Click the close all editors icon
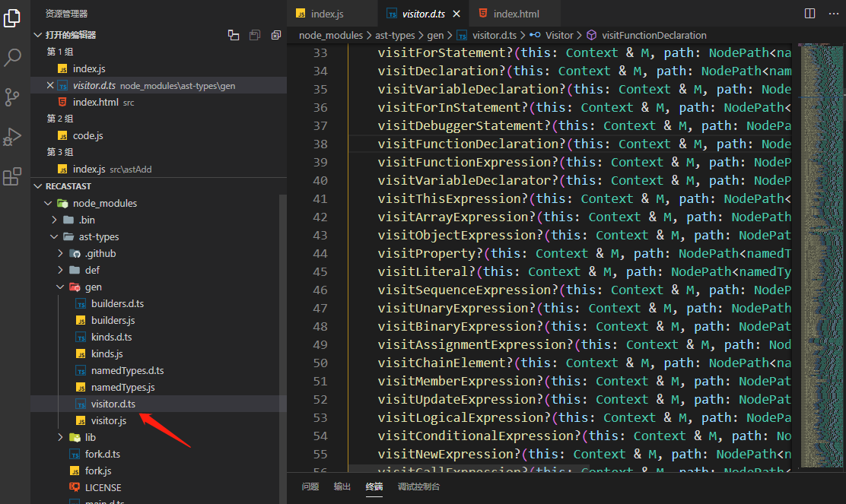This screenshot has width=846, height=504. [x=275, y=35]
